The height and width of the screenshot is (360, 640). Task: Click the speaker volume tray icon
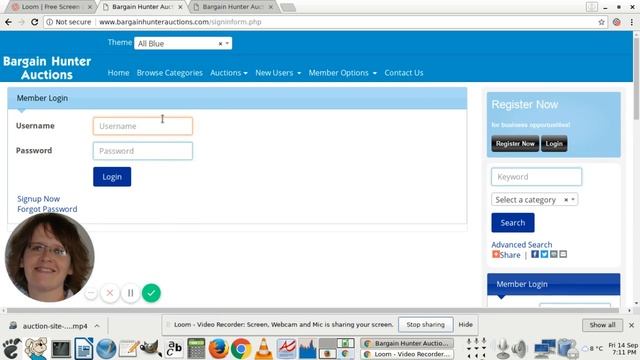coord(520,349)
